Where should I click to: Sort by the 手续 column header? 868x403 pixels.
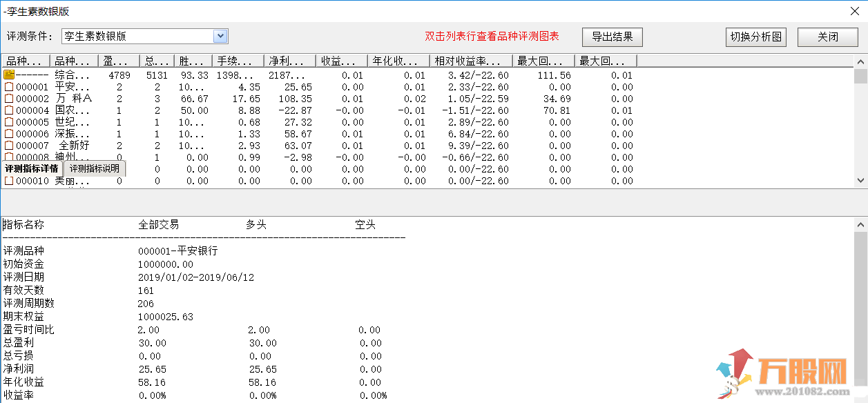pyautogui.click(x=238, y=61)
